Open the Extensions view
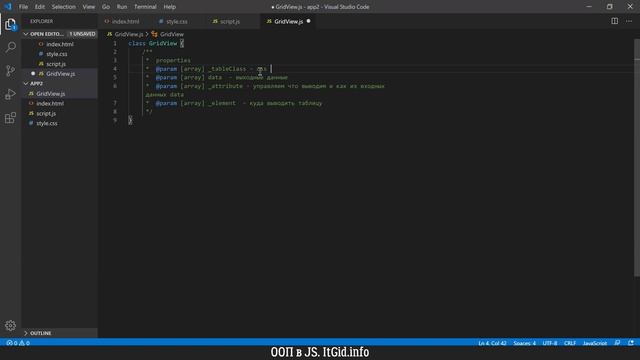The height and width of the screenshot is (360, 640). pos(11,118)
